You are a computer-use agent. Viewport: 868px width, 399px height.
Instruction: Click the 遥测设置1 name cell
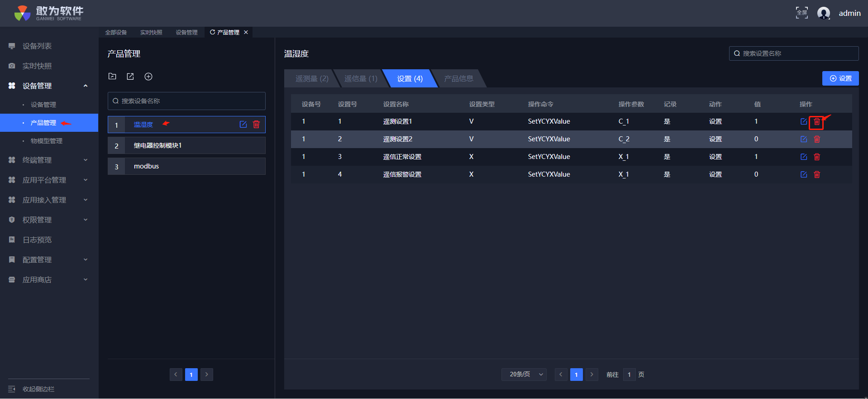point(397,121)
